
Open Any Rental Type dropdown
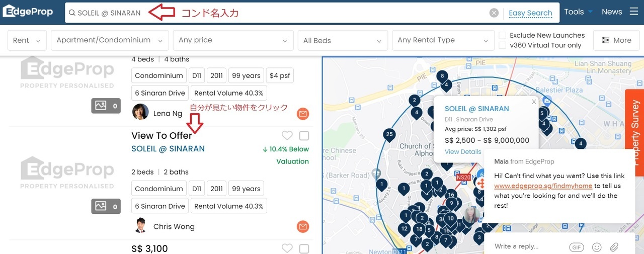(443, 40)
